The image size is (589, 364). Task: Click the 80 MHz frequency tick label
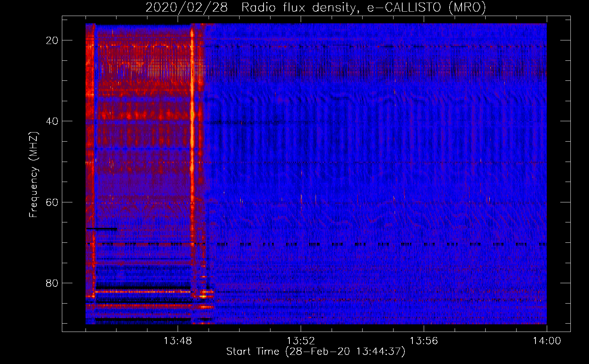point(52,283)
